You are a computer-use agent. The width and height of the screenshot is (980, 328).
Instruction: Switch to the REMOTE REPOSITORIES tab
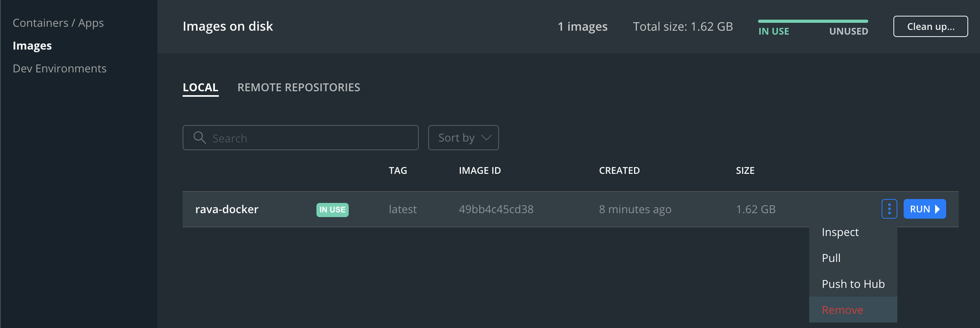coord(299,87)
